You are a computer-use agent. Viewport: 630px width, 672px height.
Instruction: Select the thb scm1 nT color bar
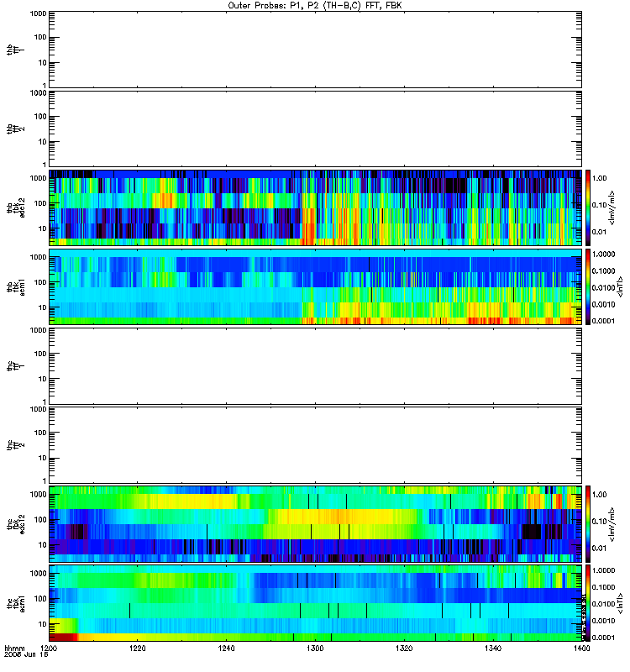pos(588,286)
